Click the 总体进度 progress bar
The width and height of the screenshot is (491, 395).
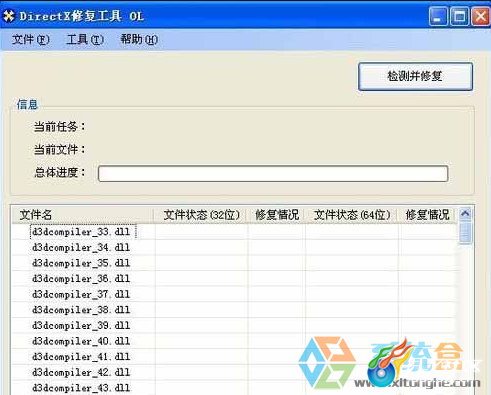coord(273,173)
